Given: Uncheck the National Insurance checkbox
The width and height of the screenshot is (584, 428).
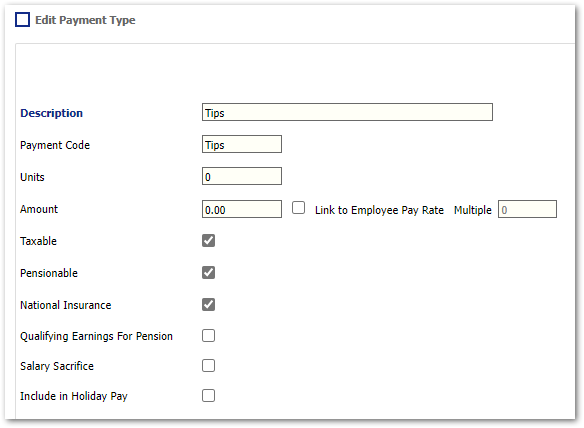Looking at the screenshot, I should pos(209,305).
